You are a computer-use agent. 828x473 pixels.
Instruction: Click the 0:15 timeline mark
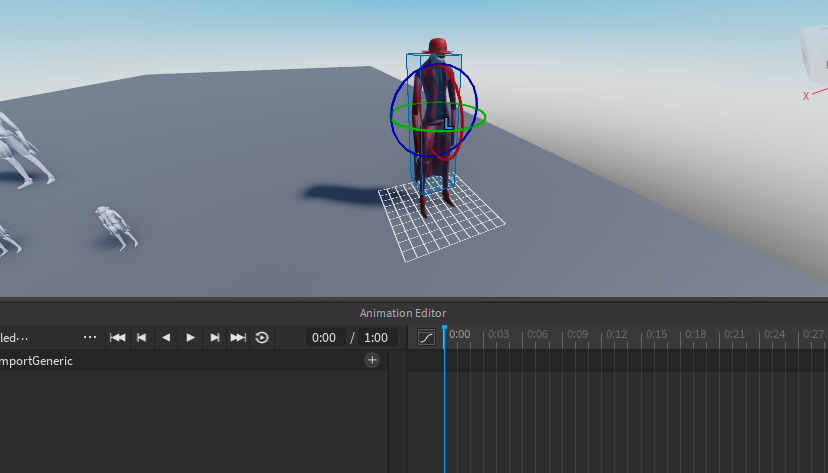click(656, 334)
